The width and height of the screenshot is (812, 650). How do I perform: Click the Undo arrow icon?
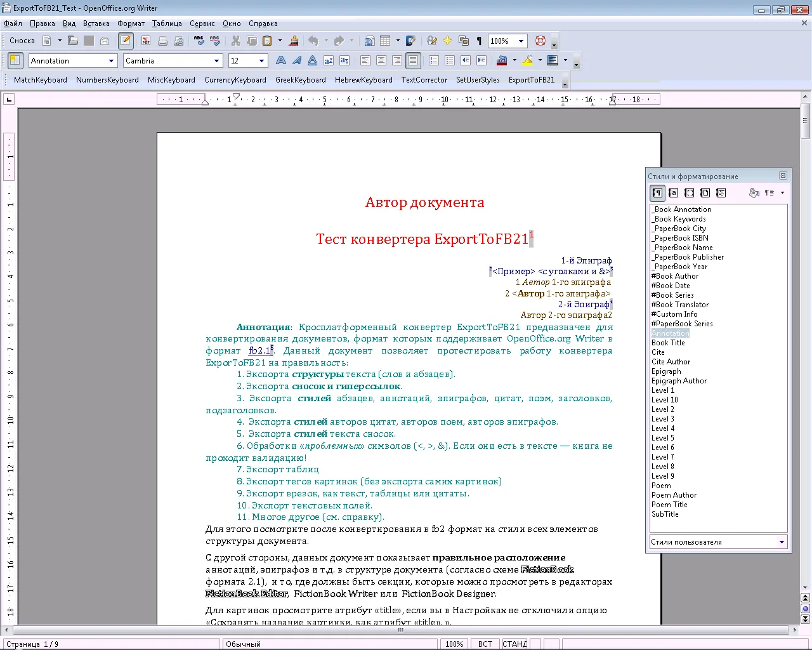(x=313, y=41)
